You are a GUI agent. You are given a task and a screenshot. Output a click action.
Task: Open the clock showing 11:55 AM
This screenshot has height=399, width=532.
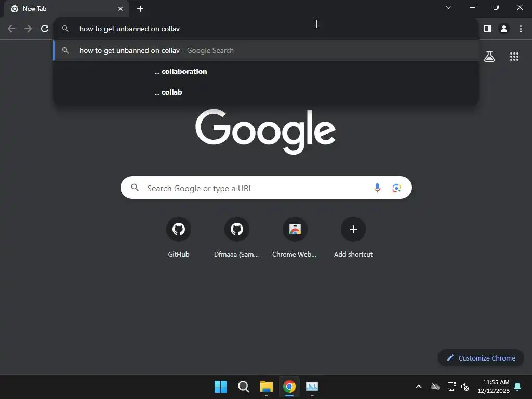point(494,387)
